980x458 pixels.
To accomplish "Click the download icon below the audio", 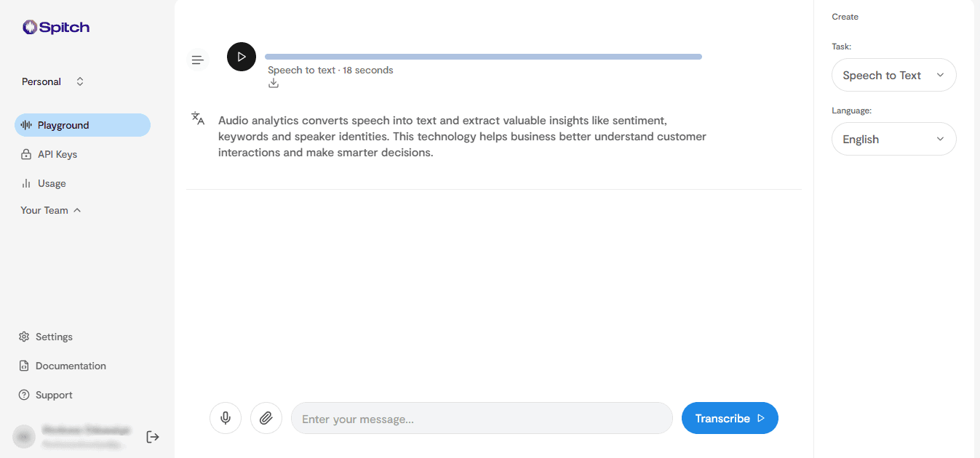I will 274,83.
